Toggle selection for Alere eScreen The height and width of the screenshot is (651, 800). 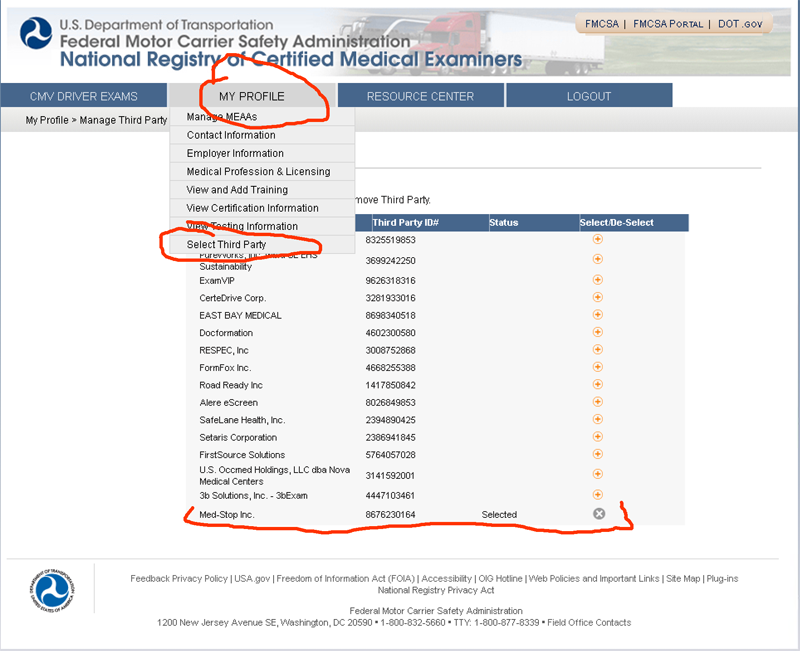click(x=598, y=402)
